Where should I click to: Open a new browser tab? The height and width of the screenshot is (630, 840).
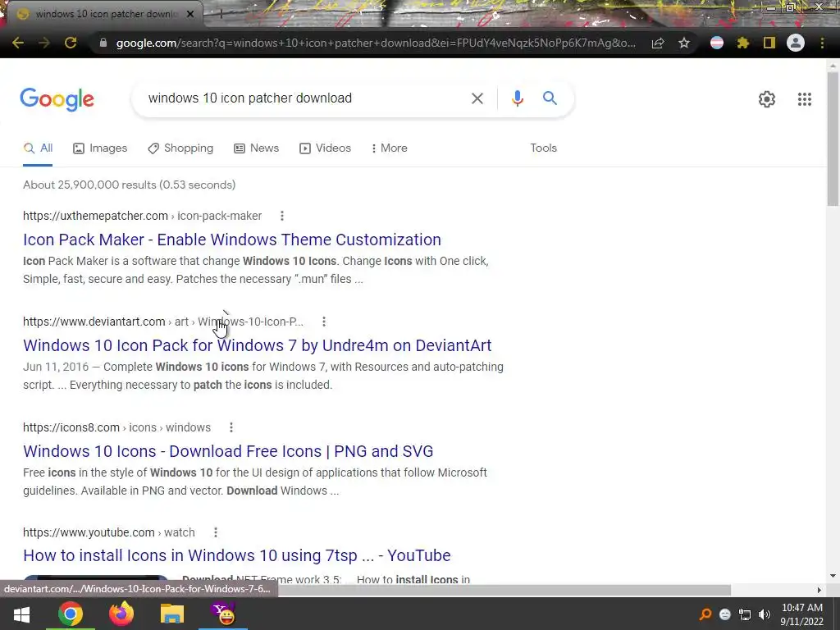[x=220, y=14]
